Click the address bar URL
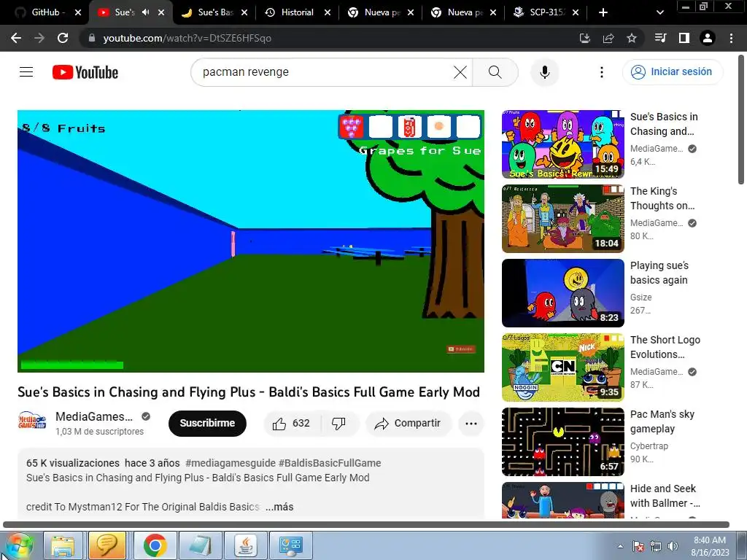This screenshot has height=560, width=747. pos(187,38)
